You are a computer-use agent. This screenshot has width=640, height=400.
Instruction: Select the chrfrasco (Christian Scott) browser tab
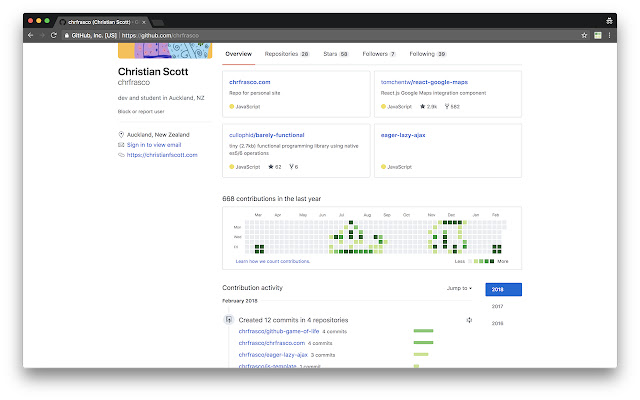(x=102, y=22)
